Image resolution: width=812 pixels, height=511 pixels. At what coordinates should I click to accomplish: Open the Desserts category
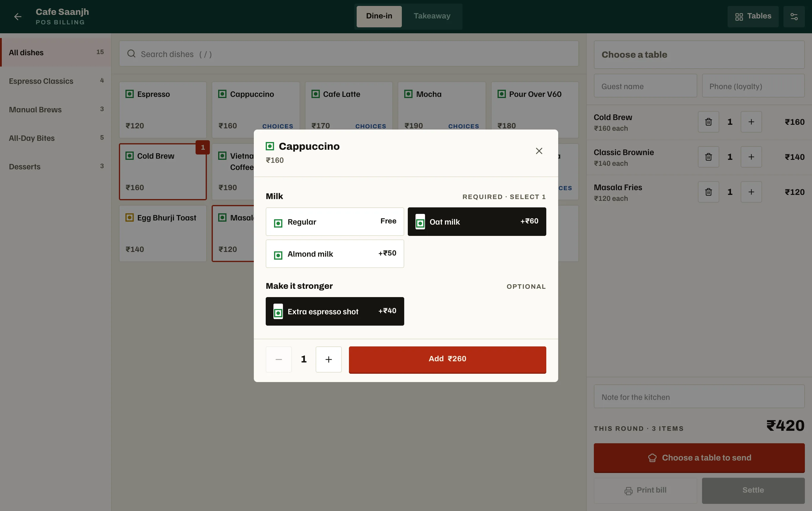pos(56,166)
